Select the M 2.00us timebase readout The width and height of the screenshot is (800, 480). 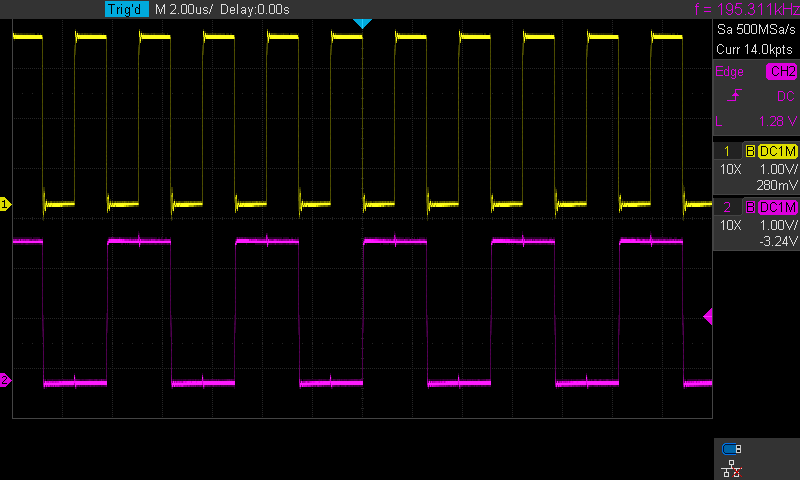coord(188,9)
